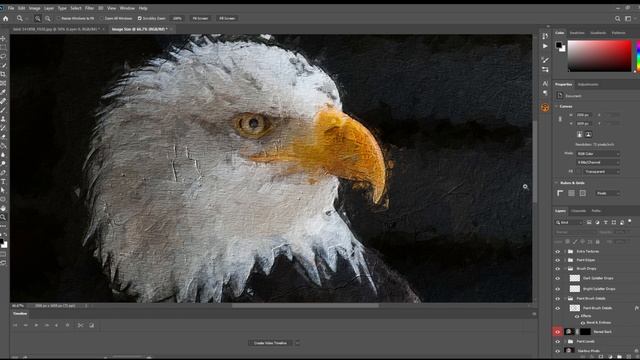Click Create Video Timeline button
The image size is (640, 360).
tap(270, 343)
